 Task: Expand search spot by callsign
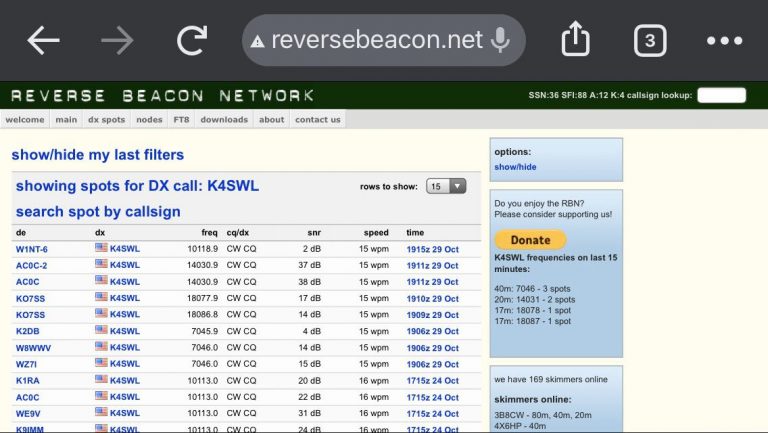pyautogui.click(x=98, y=212)
